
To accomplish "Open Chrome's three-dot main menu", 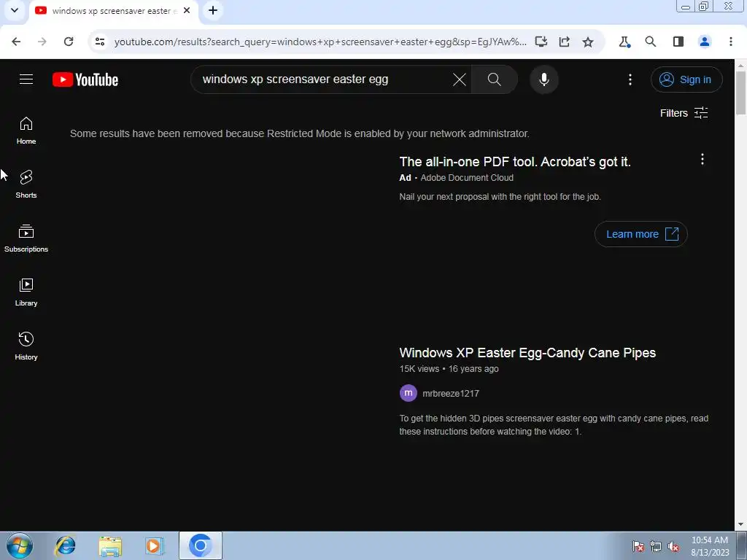I will pos(730,42).
